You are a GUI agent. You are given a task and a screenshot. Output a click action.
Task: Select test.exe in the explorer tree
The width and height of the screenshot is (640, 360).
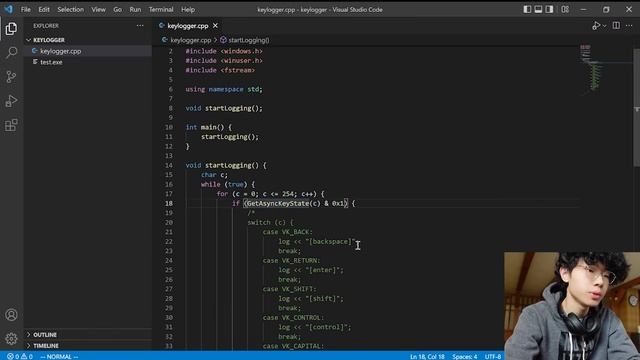(x=88, y=62)
